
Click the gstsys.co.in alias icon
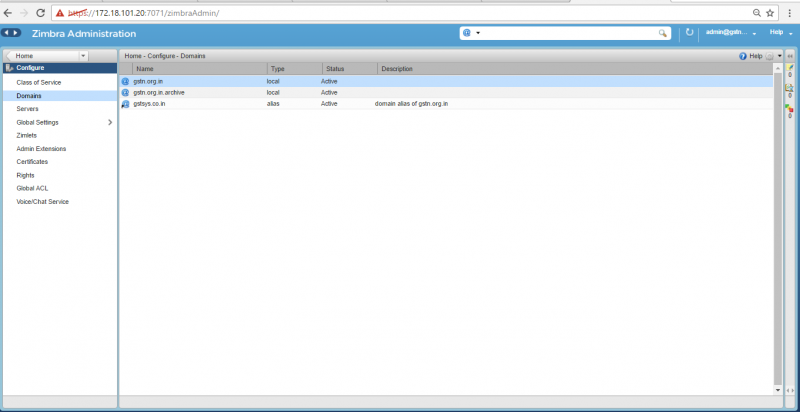(125, 104)
